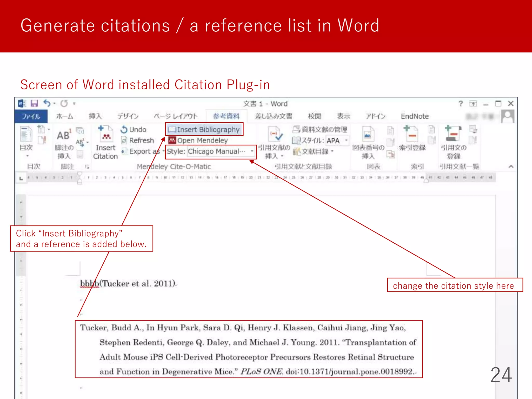532x399 pixels.
Task: Switch to the ページレイアウト tab
Action: click(x=176, y=116)
